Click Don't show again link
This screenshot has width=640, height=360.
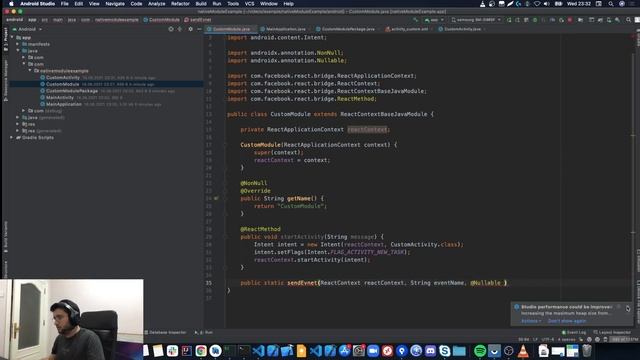click(567, 321)
